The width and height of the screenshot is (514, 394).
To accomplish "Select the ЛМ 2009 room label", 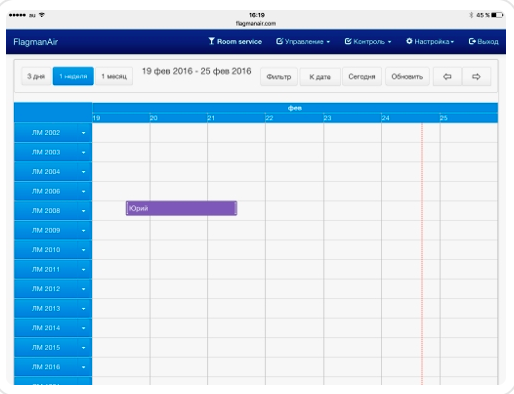I will click(46, 230).
